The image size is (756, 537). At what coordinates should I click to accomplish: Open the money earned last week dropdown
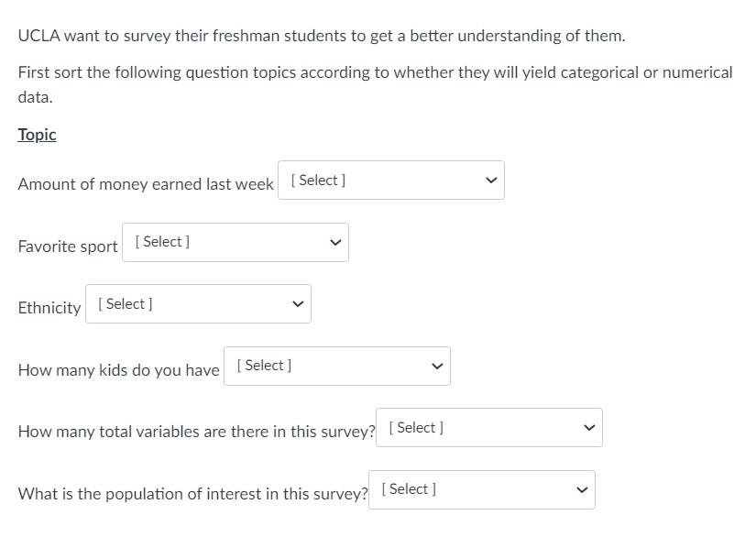390,181
